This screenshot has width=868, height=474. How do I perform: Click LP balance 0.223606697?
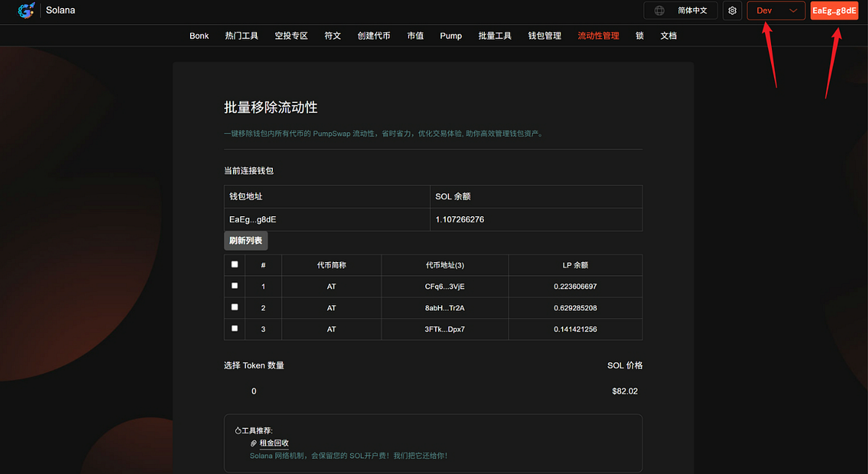click(575, 286)
